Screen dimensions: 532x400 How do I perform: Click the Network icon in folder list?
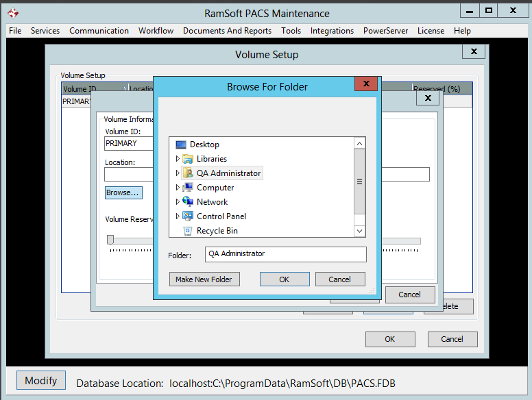(188, 202)
